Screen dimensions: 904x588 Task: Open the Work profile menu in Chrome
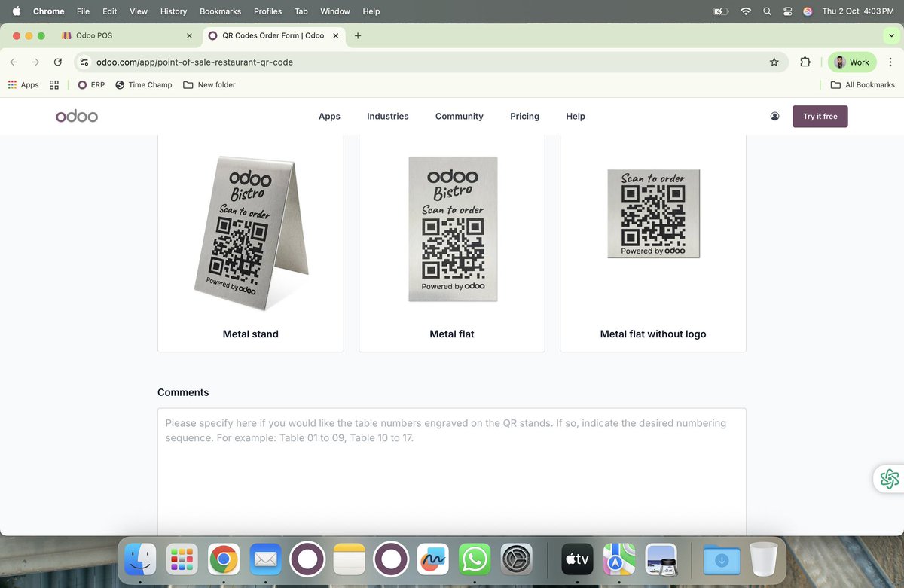(x=852, y=62)
